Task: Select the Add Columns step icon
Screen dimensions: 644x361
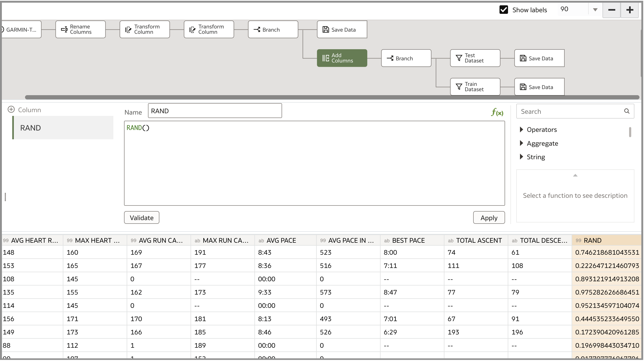Action: tap(325, 58)
